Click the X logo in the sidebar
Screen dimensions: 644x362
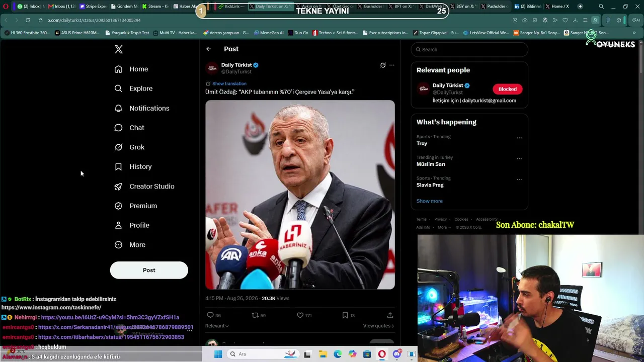119,49
